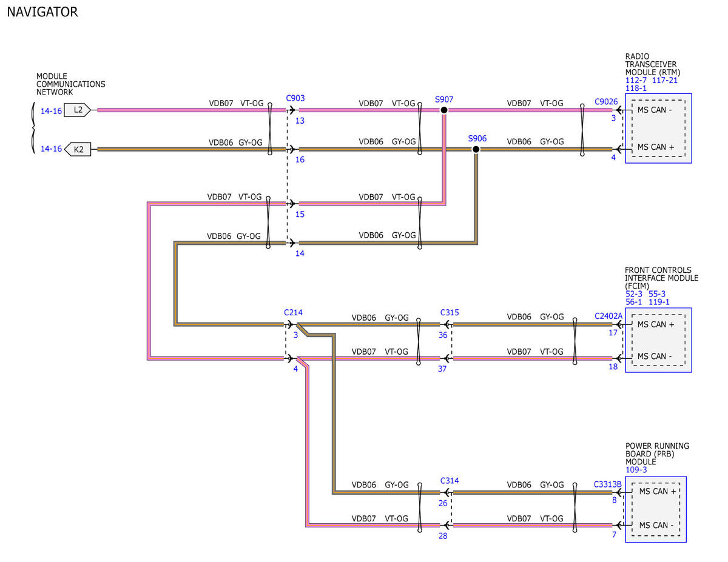Choose pin 18 at connector C2402A

pyautogui.click(x=613, y=367)
